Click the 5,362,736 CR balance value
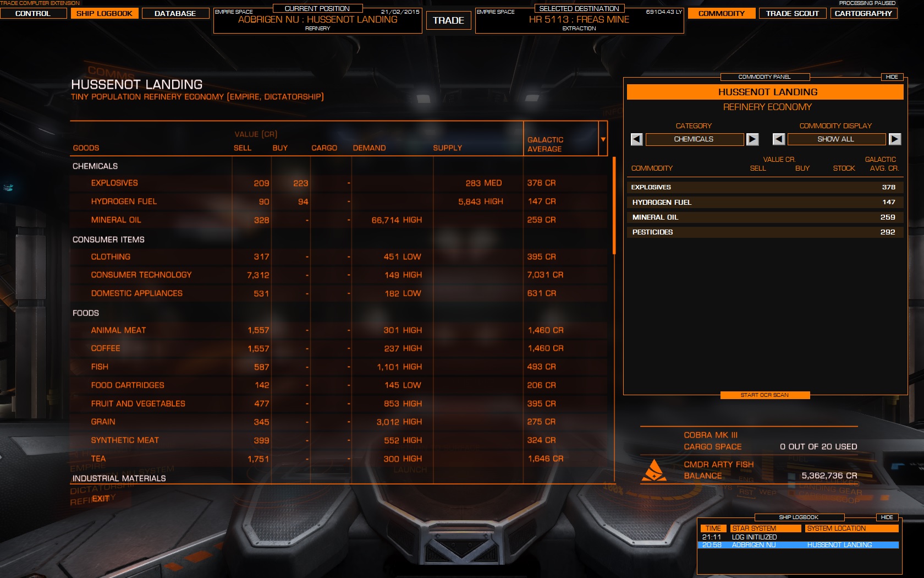This screenshot has height=578, width=924. [x=829, y=476]
